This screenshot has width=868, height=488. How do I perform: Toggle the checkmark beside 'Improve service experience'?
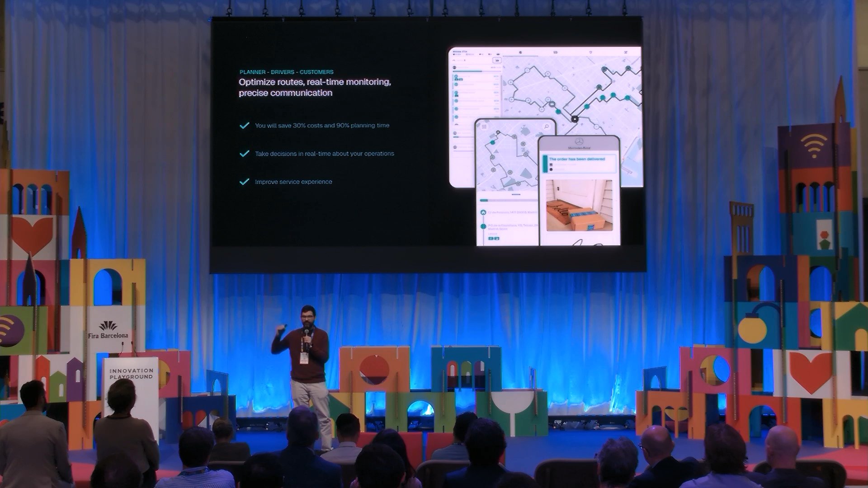243,181
